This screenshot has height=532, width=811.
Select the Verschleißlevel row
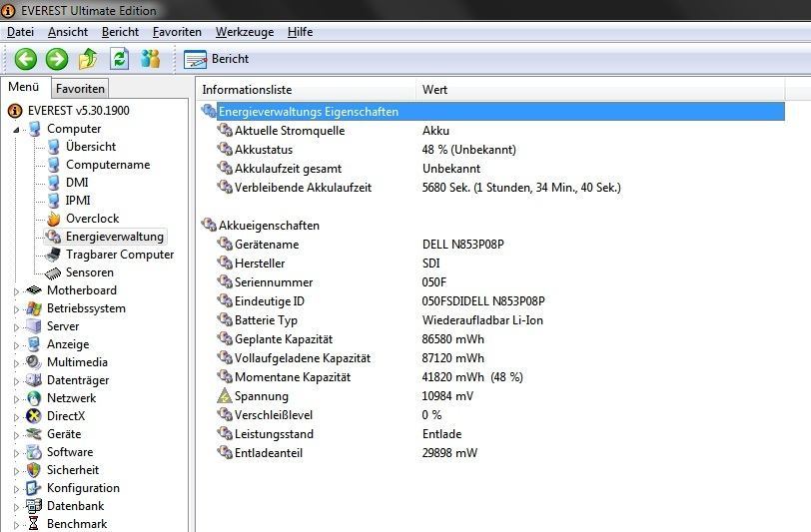coord(493,415)
